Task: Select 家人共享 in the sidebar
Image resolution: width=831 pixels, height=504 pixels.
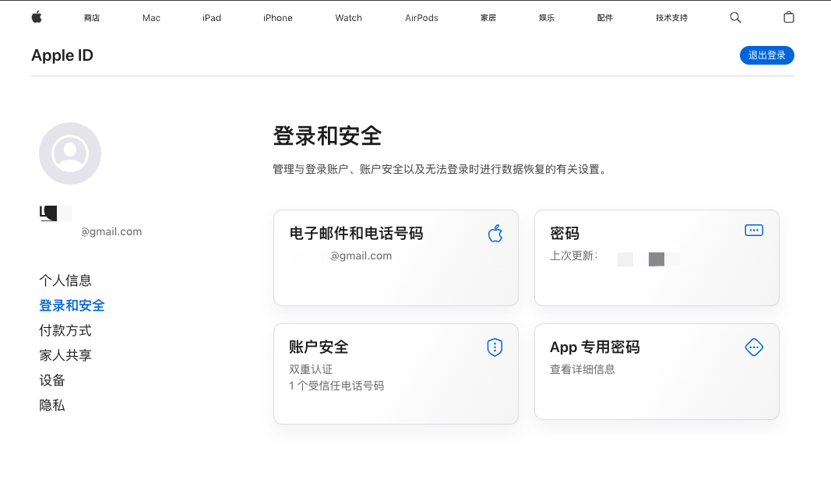Action: [65, 355]
